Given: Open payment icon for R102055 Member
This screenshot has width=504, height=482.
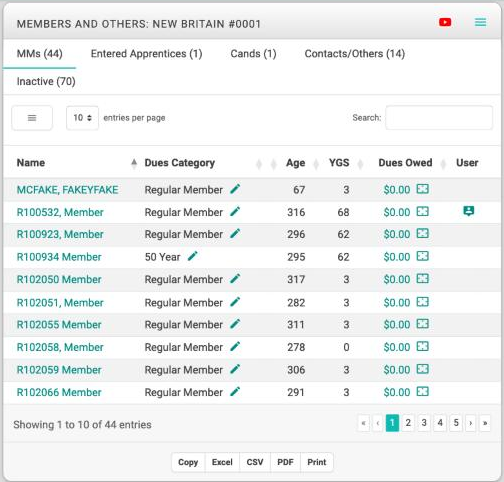Looking at the screenshot, I should click(422, 324).
